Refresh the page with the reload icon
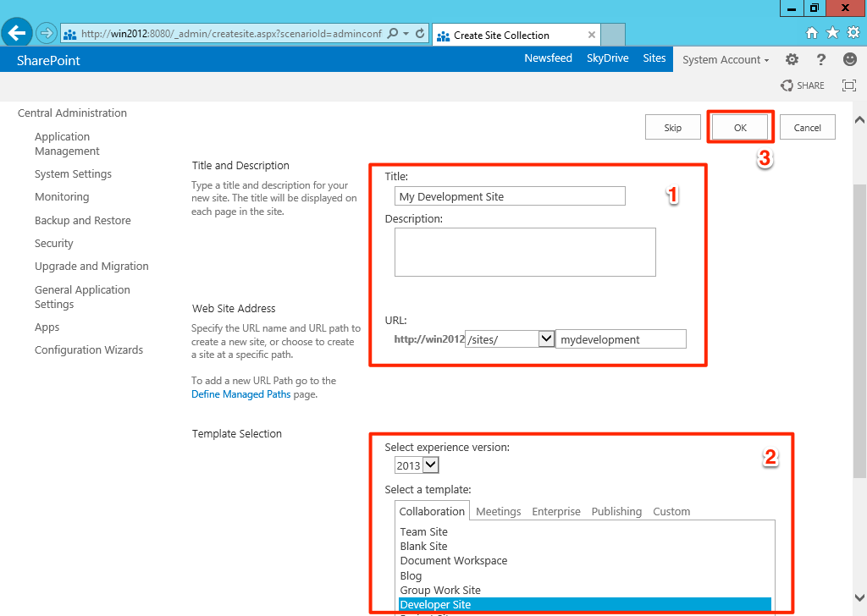Viewport: 867px width, 616px height. (x=420, y=33)
